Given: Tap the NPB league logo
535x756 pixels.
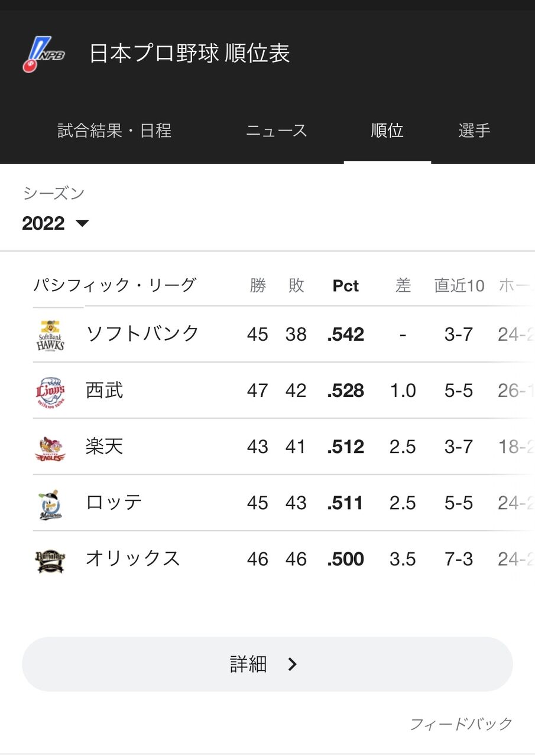Looking at the screenshot, I should (x=44, y=54).
